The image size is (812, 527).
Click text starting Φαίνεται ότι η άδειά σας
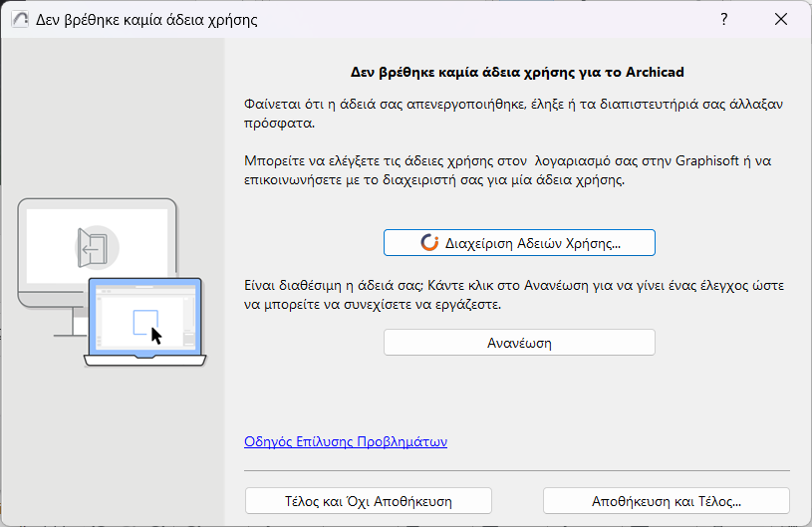pos(513,114)
